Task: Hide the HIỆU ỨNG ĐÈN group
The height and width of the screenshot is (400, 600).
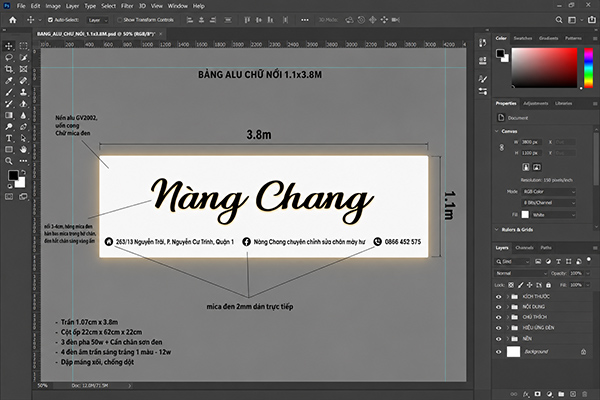Action: point(498,328)
